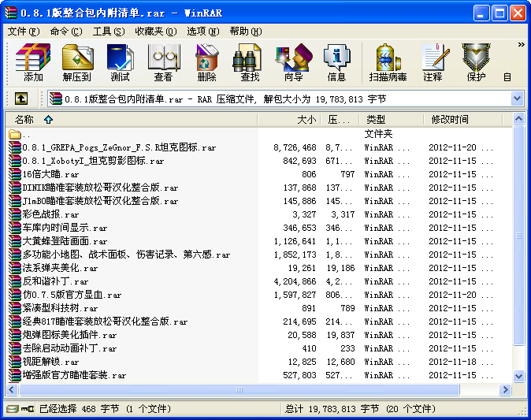The image size is (531, 420).
Task: Click the size cell 8,726,468
Action: coord(295,147)
